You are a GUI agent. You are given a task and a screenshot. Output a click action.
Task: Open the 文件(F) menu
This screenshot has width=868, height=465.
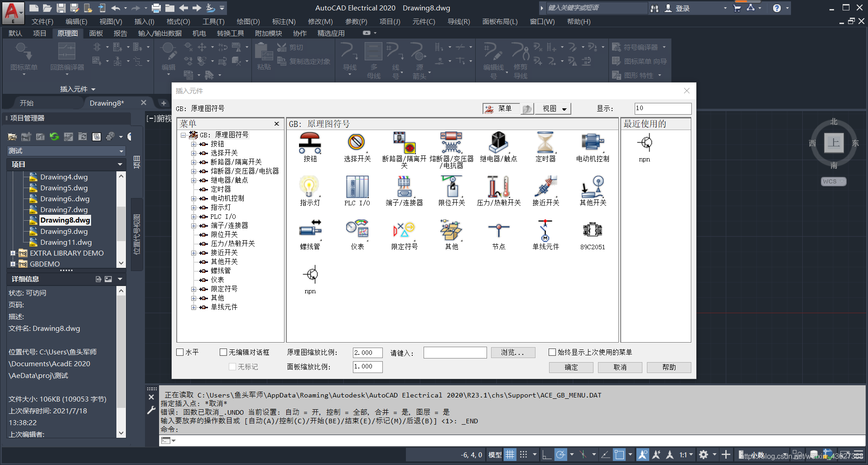42,21
